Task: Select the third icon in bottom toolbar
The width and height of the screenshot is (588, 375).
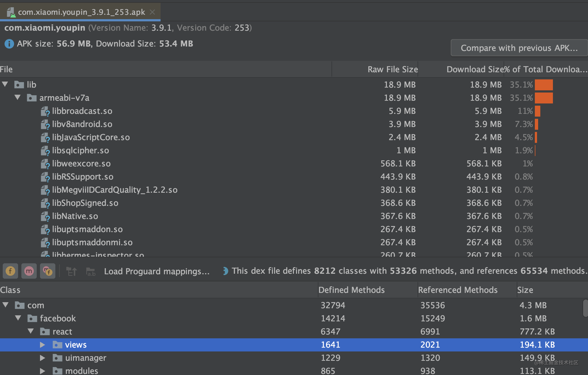Action: 48,271
